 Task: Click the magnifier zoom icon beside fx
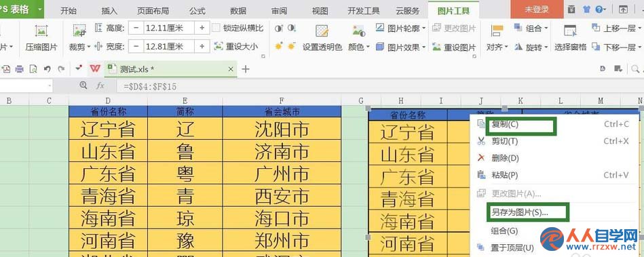83,85
